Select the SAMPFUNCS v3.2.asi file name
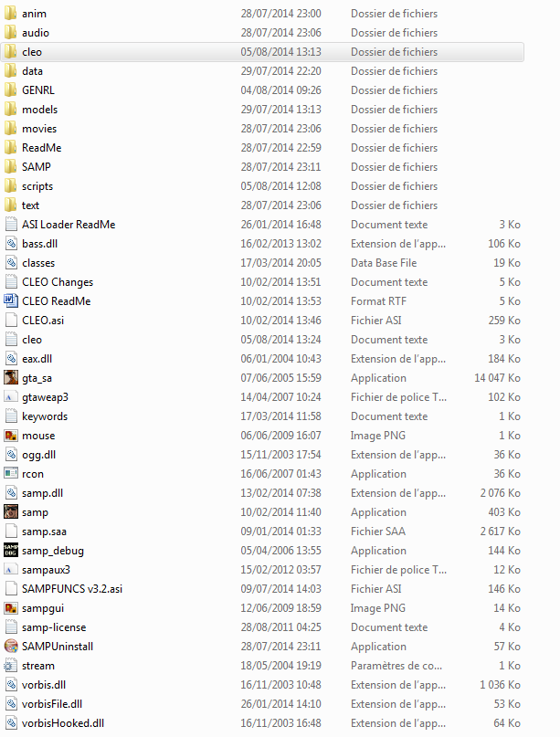560x737 pixels. 72,589
